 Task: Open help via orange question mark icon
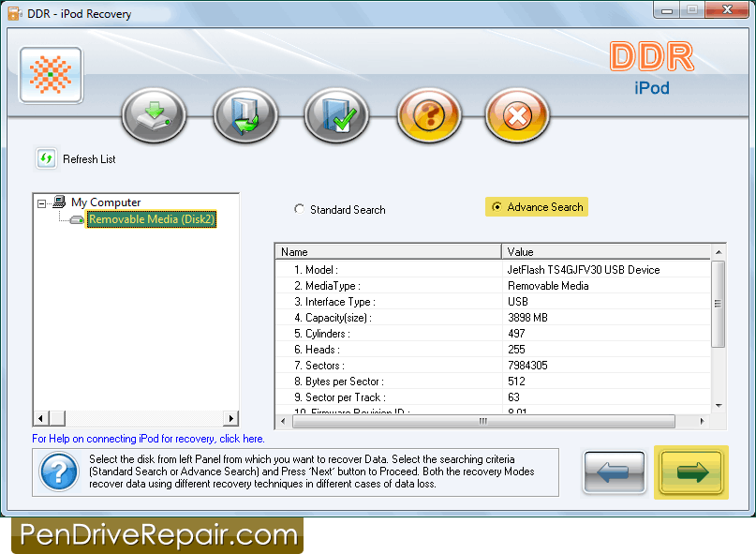tap(429, 115)
